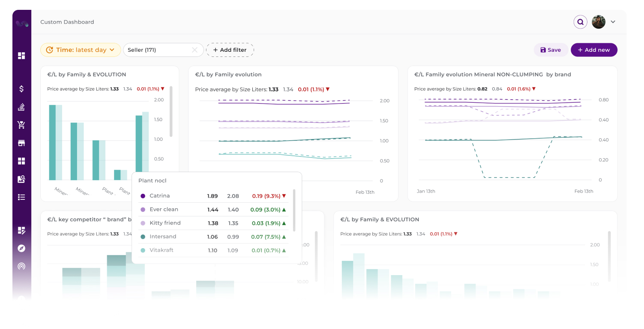
Task: Open the image search sidebar icon
Action: (x=21, y=179)
